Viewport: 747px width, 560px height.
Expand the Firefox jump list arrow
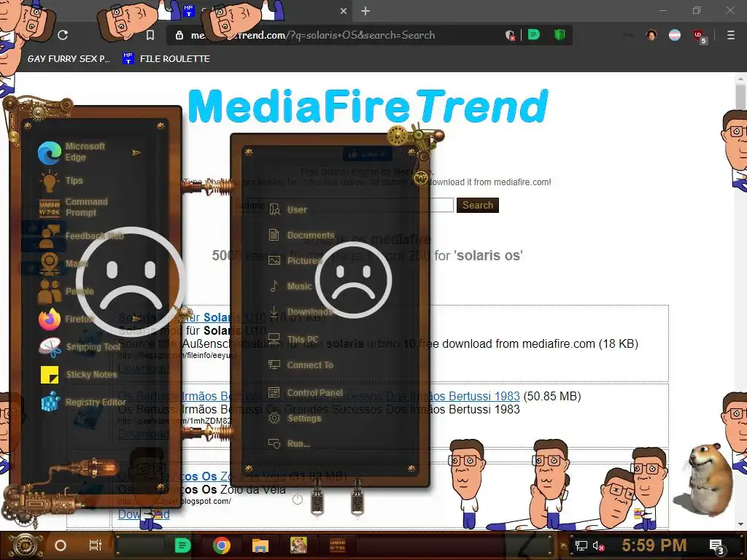pyautogui.click(x=136, y=319)
